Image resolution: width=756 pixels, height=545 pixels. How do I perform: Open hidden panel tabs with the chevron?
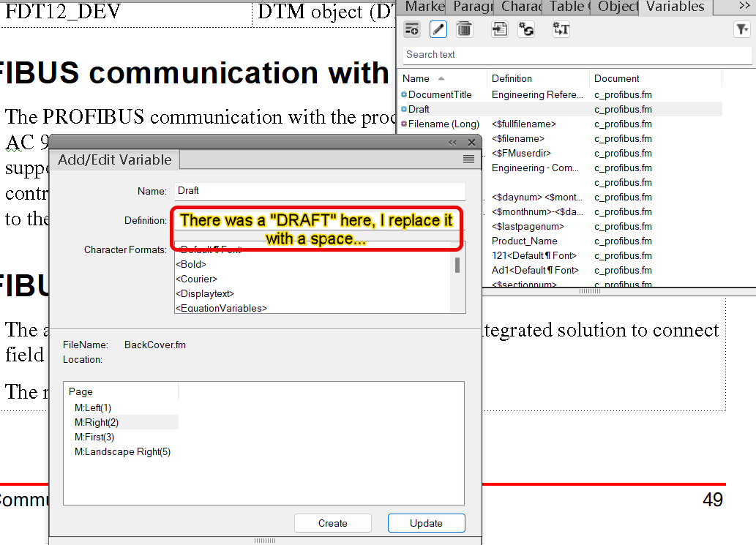(x=744, y=7)
